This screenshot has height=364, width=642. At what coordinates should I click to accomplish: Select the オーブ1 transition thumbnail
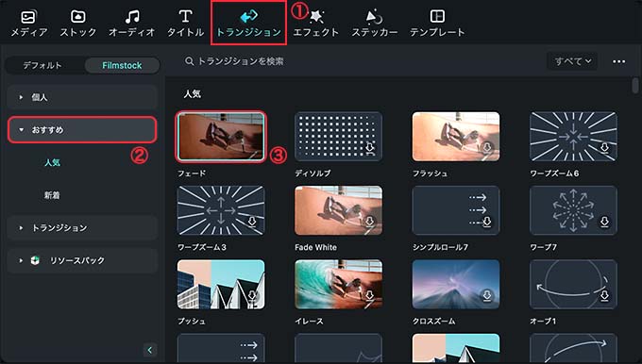573,284
